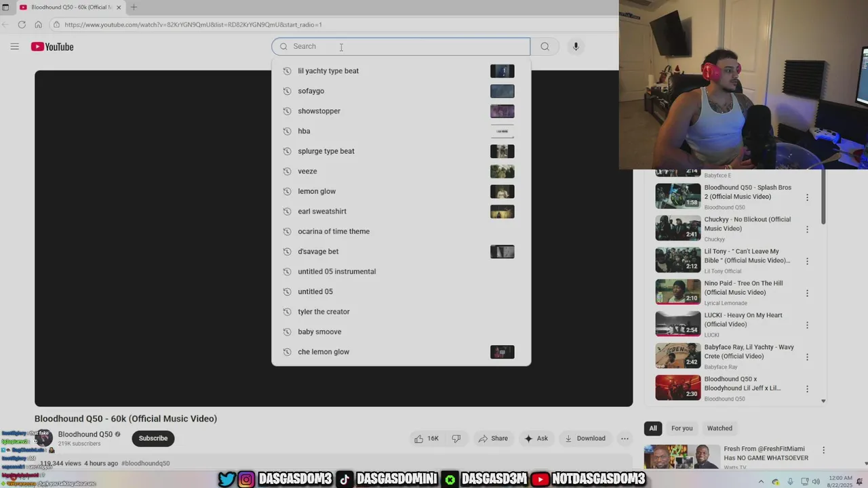The image size is (868, 488).
Task: Select the 'hba' search suggestion
Action: 401,131
